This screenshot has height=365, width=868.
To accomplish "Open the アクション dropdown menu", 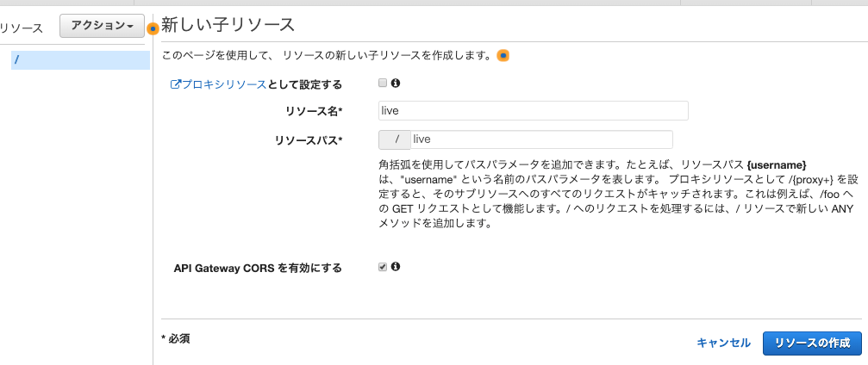I will click(x=102, y=26).
